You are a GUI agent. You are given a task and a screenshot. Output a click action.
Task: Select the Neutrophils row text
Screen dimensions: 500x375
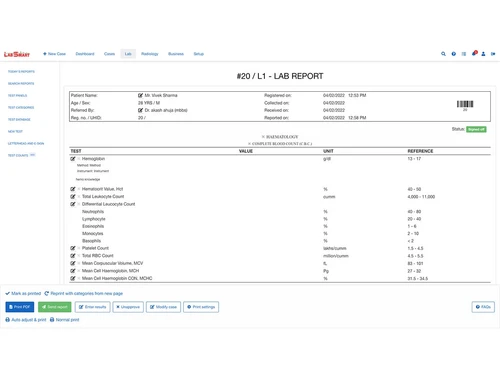(93, 212)
